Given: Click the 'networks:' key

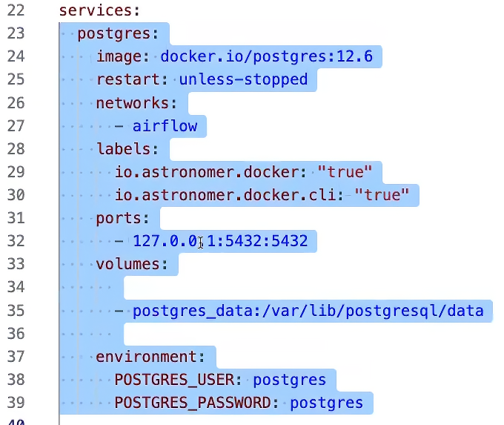Looking at the screenshot, I should [x=136, y=103].
